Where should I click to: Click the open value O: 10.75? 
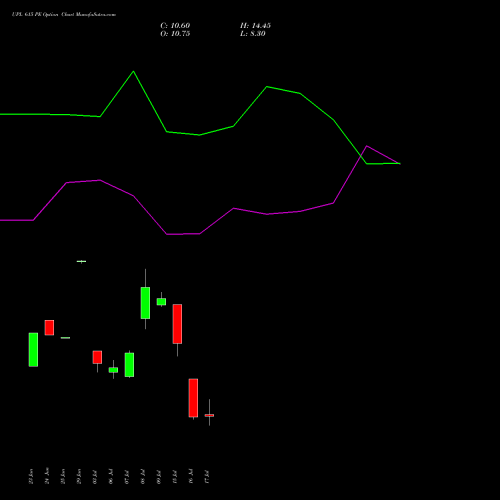tap(175, 34)
